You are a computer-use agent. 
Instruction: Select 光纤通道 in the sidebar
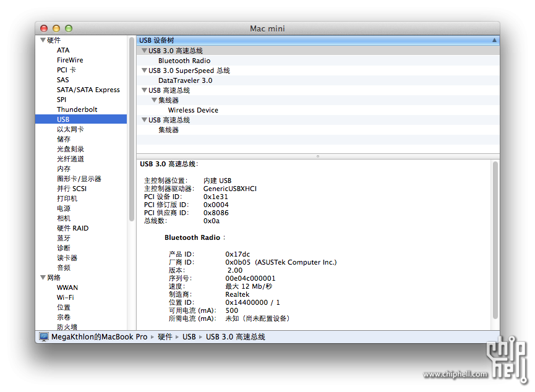[x=71, y=159]
